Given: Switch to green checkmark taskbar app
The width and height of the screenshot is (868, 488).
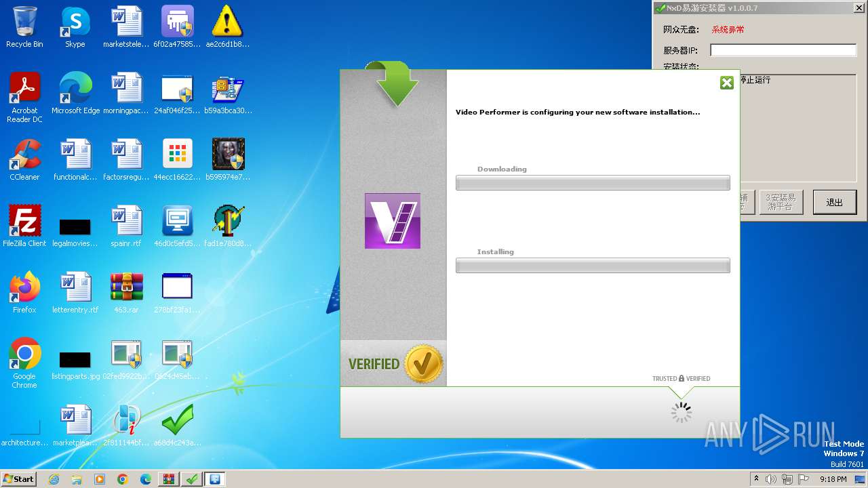Looking at the screenshot, I should click(x=192, y=479).
